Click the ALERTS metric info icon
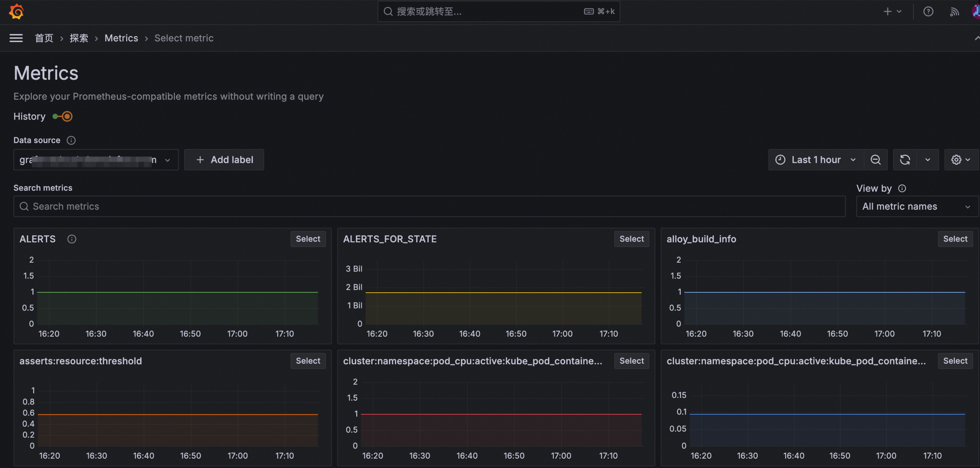 [x=71, y=239]
